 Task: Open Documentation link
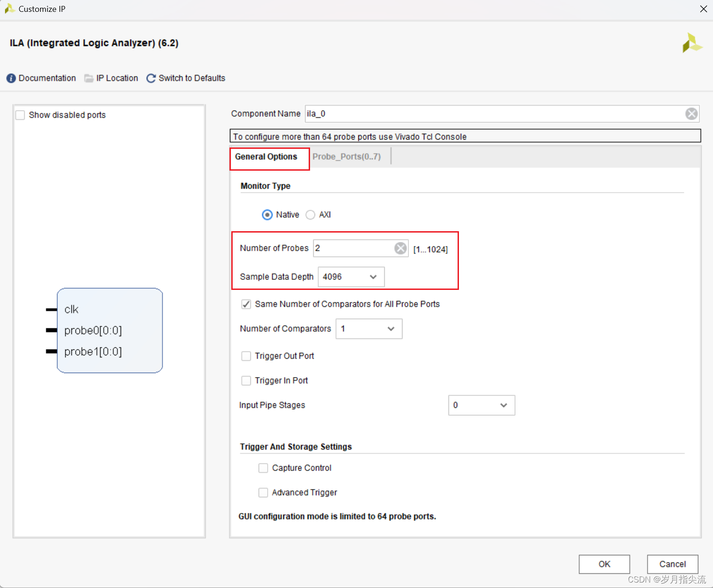tap(47, 78)
